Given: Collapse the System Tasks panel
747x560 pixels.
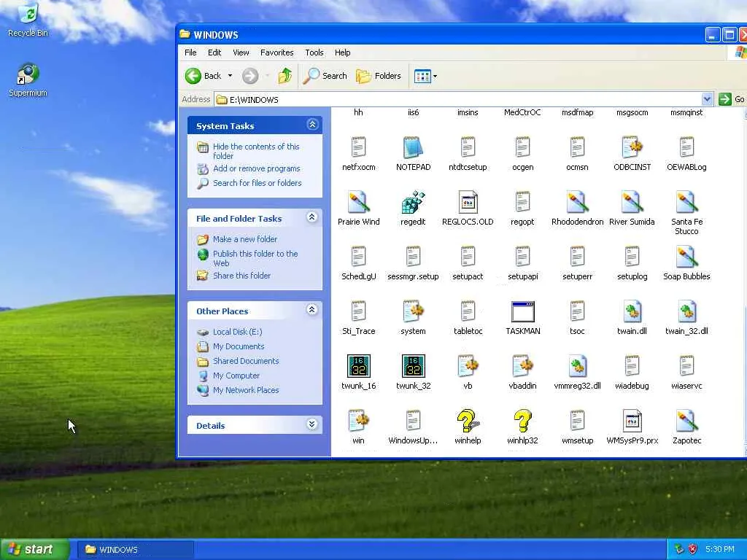Looking at the screenshot, I should click(312, 125).
